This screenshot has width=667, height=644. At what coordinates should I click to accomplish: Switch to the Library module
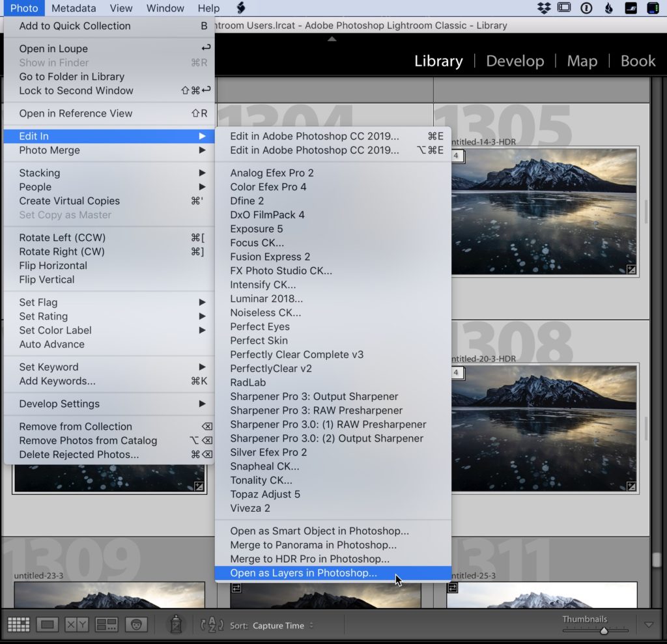[x=438, y=61]
